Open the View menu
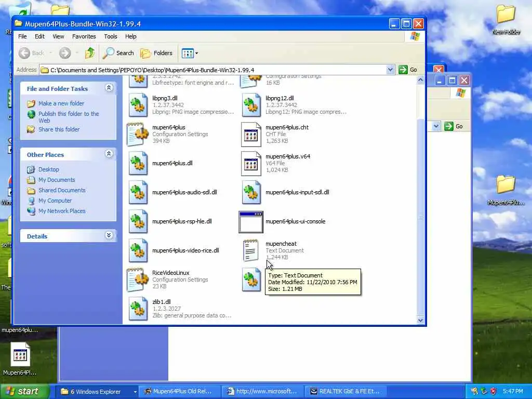532x399 pixels. coord(58,36)
